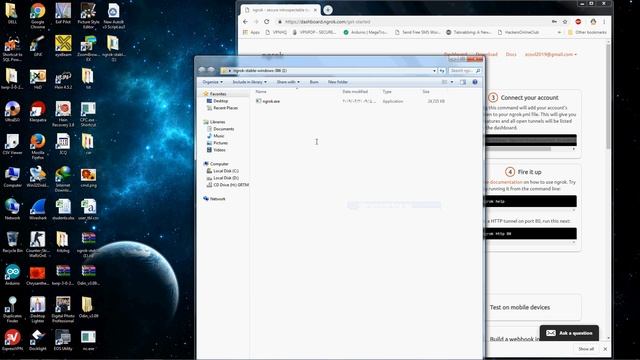
Task: Select Recent Places in navigation pane
Action: 222,108
